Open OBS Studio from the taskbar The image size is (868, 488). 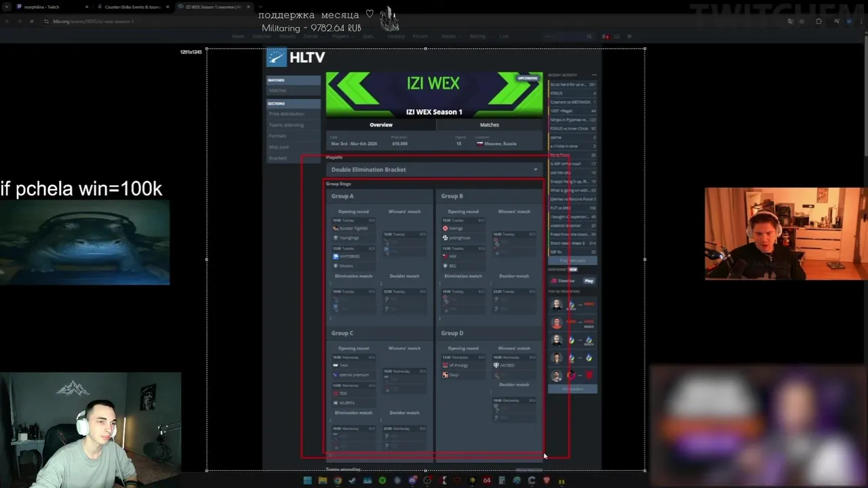coord(427,481)
